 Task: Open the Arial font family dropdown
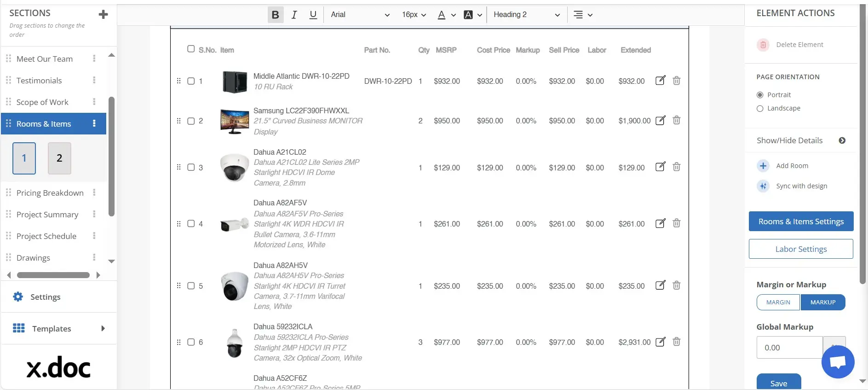coord(360,15)
